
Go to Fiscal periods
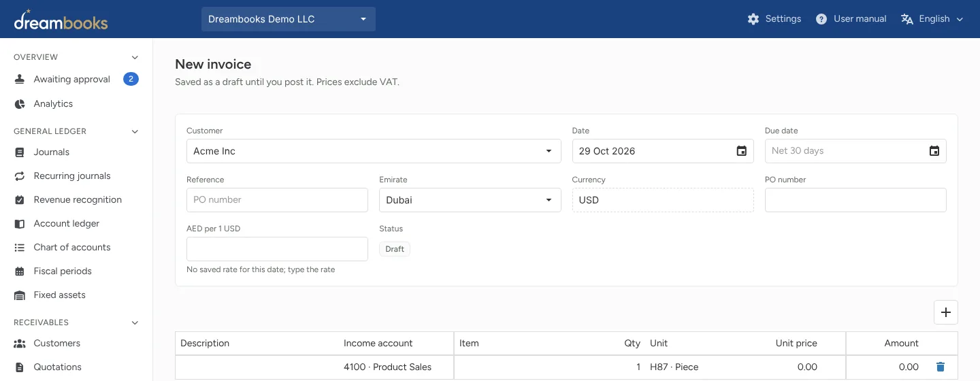click(x=63, y=271)
